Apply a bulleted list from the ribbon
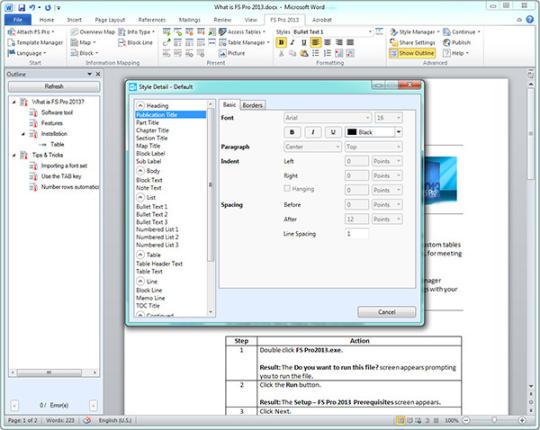This screenshot has height=430, width=540. pos(315,53)
